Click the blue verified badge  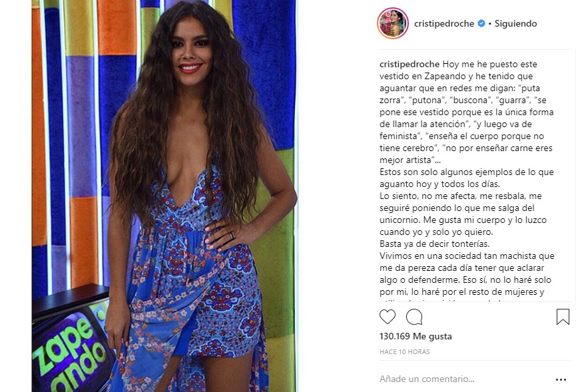click(481, 23)
